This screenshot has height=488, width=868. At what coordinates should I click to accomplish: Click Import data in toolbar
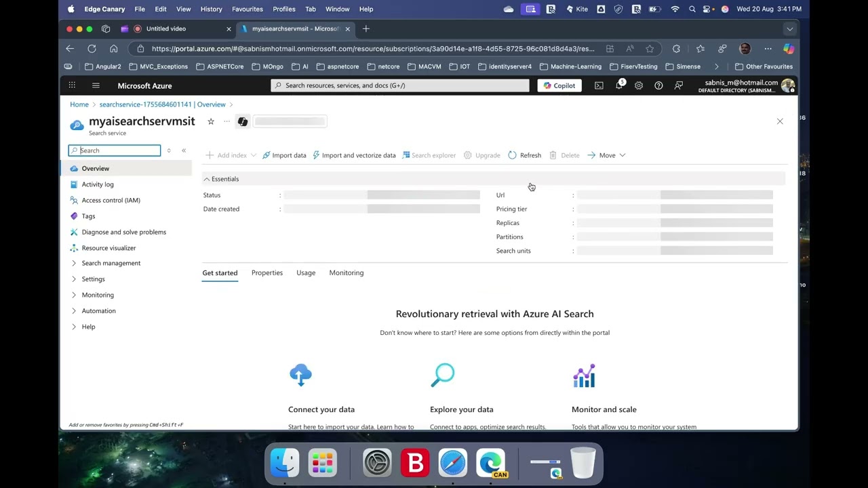[284, 155]
